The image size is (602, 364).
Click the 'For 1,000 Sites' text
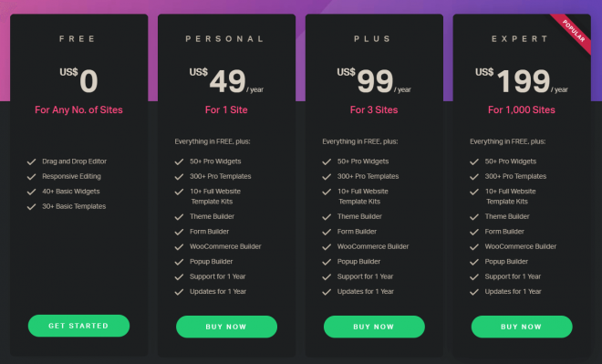pyautogui.click(x=522, y=109)
